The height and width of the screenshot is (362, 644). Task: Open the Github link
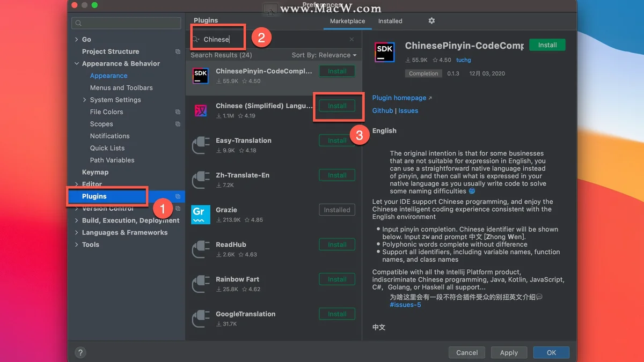pyautogui.click(x=383, y=110)
